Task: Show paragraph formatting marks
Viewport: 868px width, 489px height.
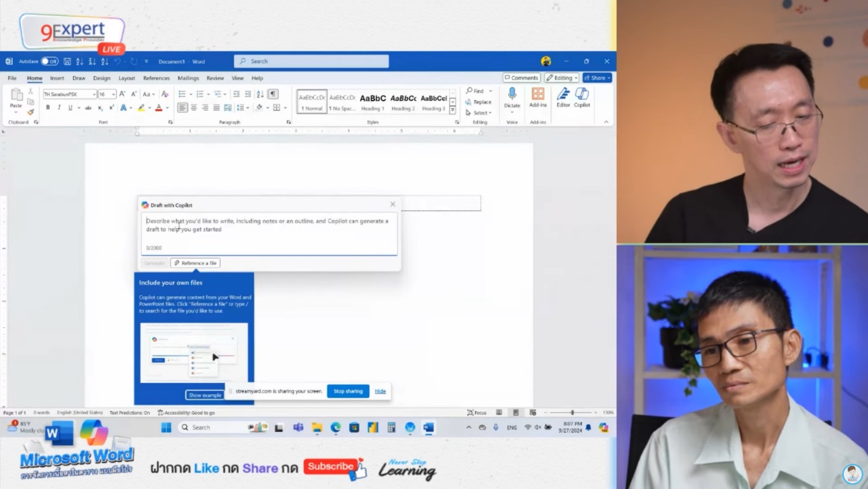Action: [x=273, y=93]
